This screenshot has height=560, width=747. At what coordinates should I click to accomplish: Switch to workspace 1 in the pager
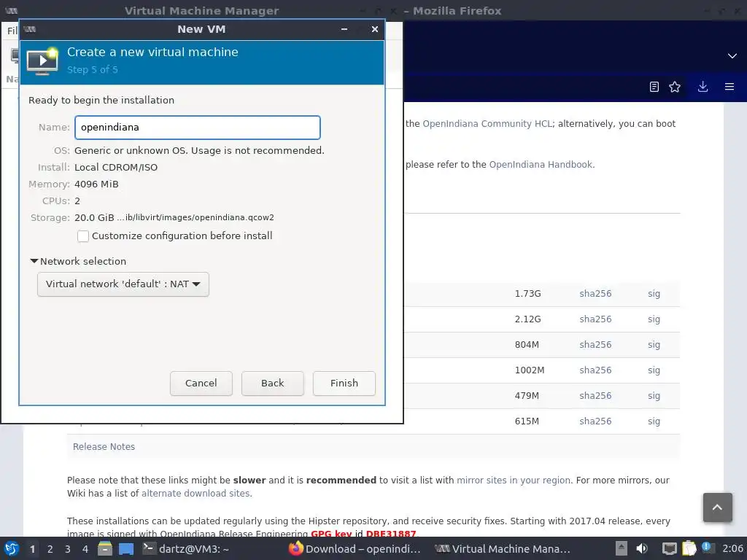(32, 549)
